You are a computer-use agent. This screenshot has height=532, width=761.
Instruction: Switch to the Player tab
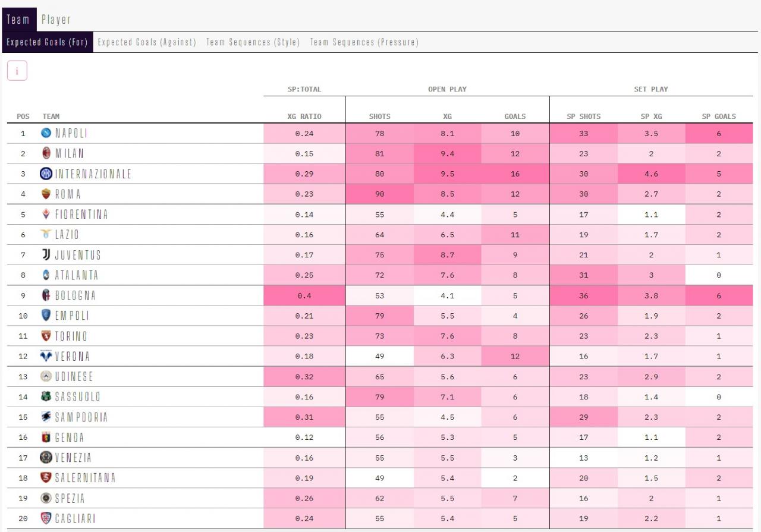click(56, 20)
